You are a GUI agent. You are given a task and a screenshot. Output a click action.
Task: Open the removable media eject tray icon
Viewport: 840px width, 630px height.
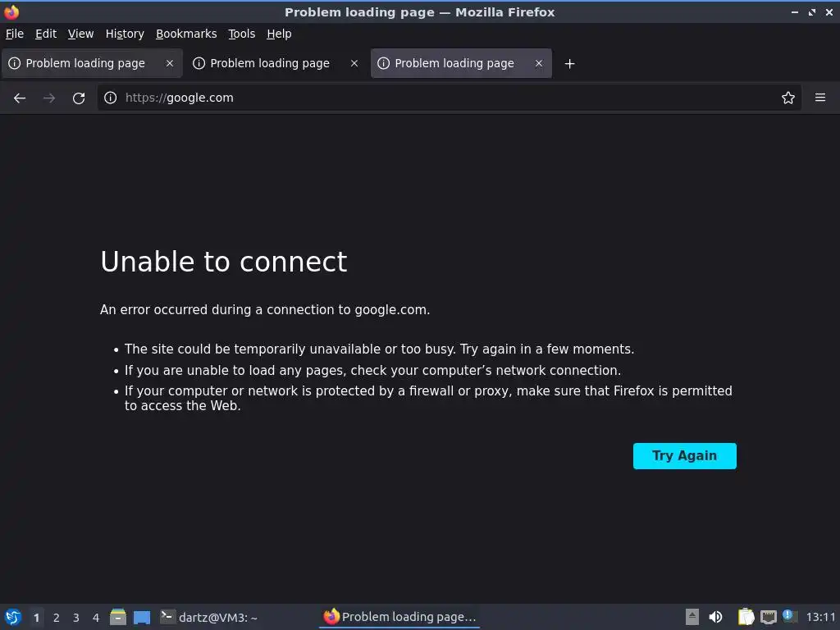pos(692,617)
